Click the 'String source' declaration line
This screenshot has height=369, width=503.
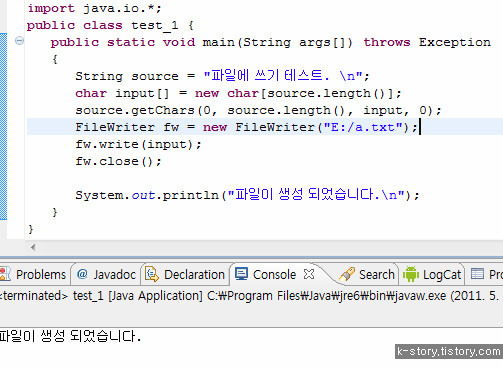click(x=222, y=76)
